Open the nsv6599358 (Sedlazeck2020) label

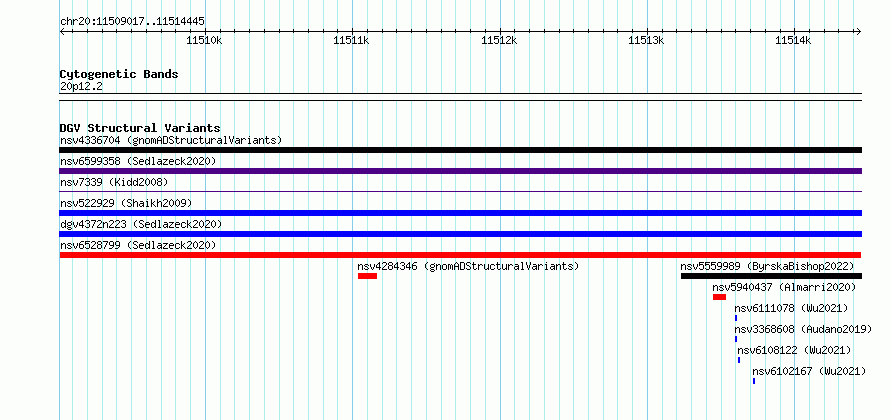[138, 161]
